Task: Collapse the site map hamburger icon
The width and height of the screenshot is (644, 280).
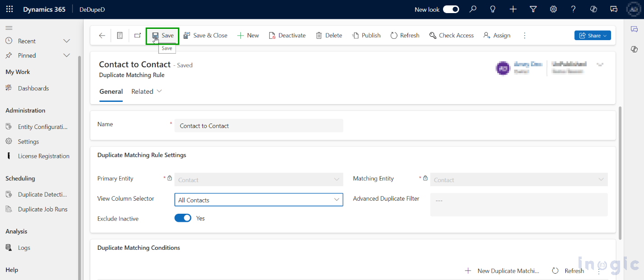Action: (x=9, y=28)
